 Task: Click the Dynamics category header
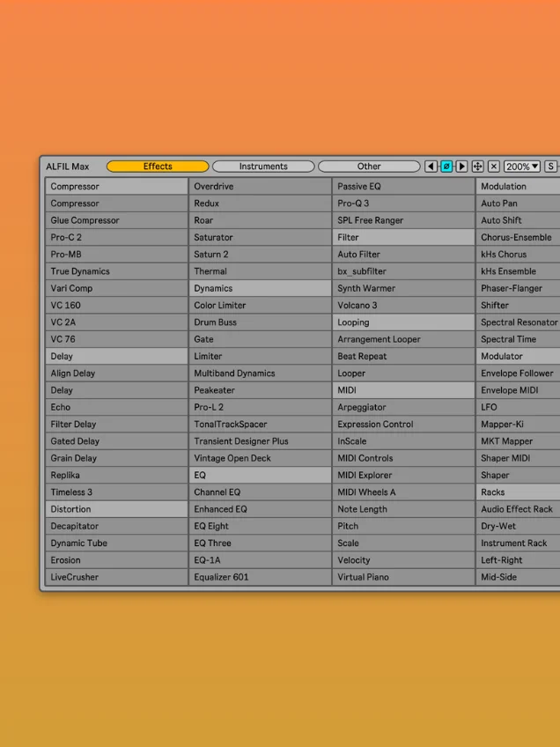(x=260, y=288)
